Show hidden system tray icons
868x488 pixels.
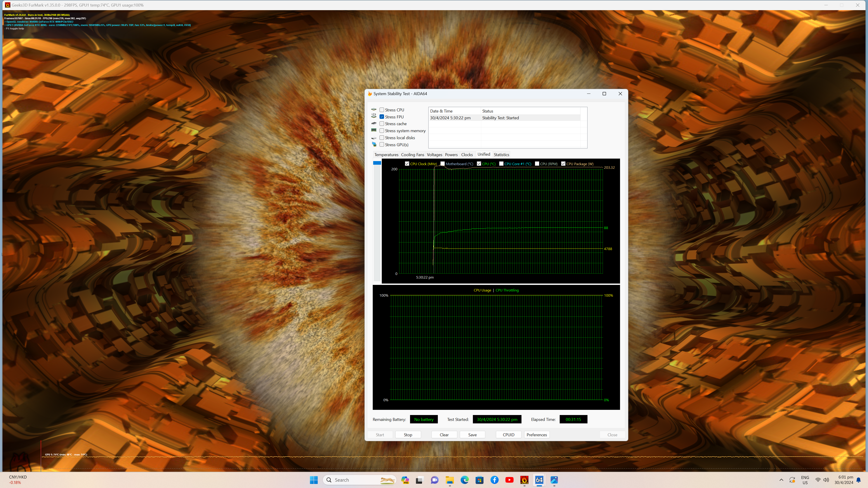pyautogui.click(x=781, y=480)
